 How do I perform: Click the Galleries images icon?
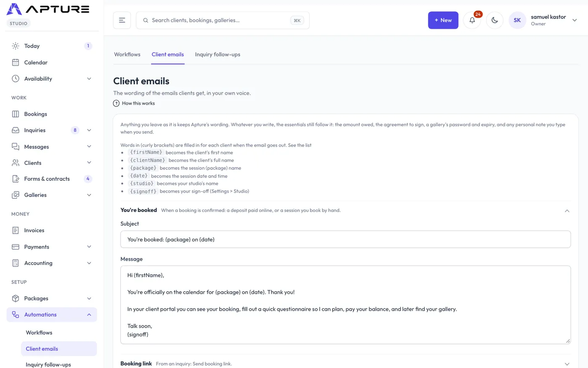(x=16, y=195)
